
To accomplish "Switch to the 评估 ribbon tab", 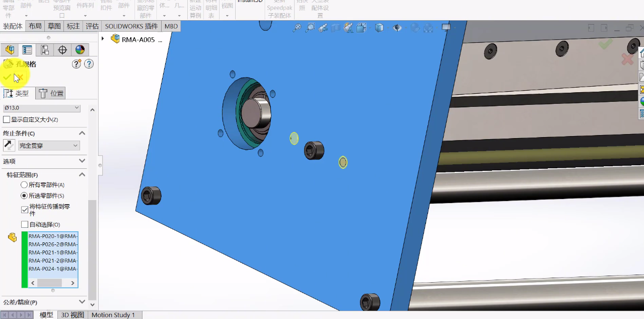I will tap(92, 26).
